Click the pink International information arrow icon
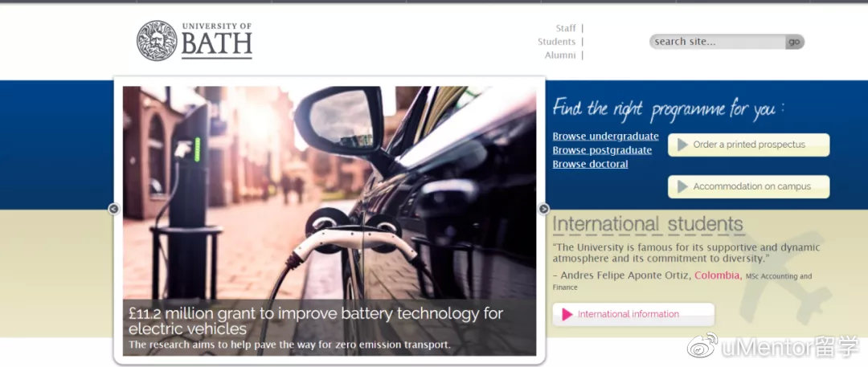This screenshot has height=367, width=868. [567, 315]
